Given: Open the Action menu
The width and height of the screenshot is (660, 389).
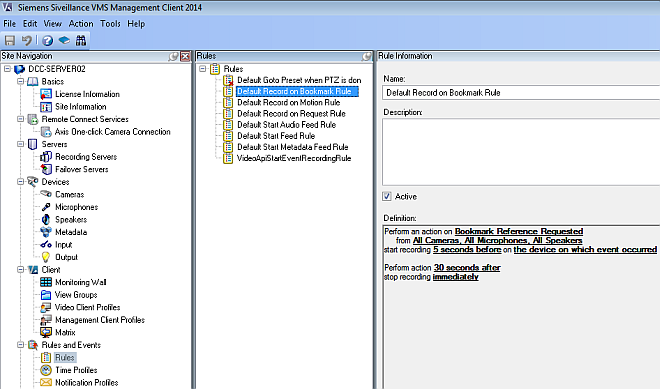Looking at the screenshot, I should pyautogui.click(x=81, y=24).
